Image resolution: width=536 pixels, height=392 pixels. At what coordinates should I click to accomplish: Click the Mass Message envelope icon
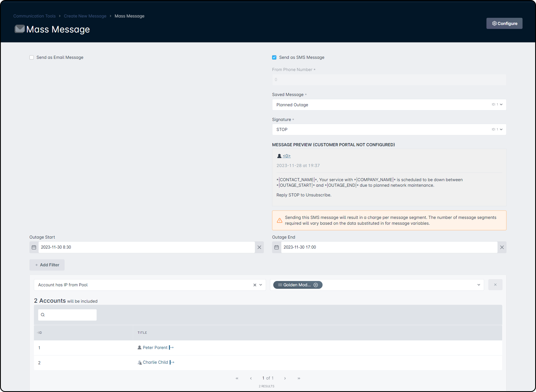[x=20, y=29]
